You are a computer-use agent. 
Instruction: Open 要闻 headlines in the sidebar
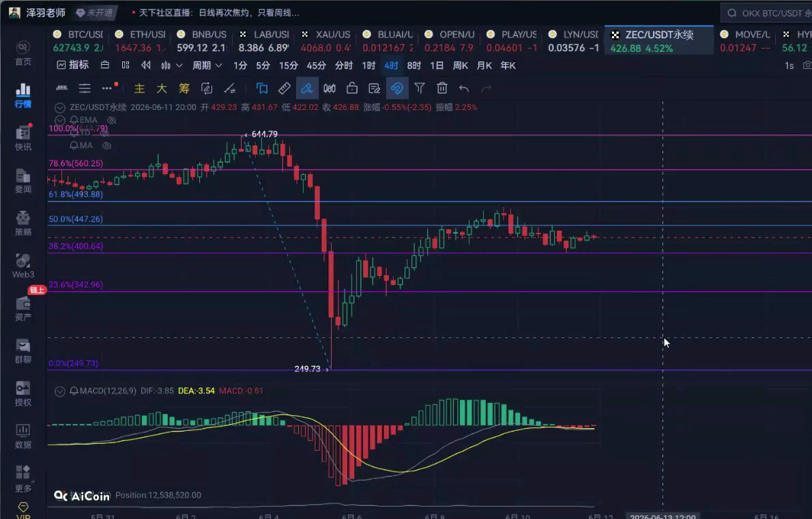tap(23, 181)
